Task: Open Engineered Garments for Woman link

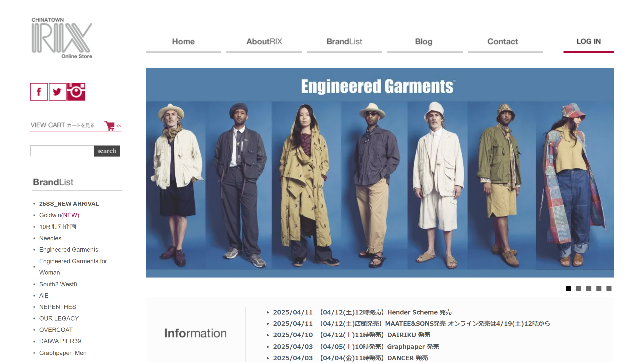Action: coord(73,267)
